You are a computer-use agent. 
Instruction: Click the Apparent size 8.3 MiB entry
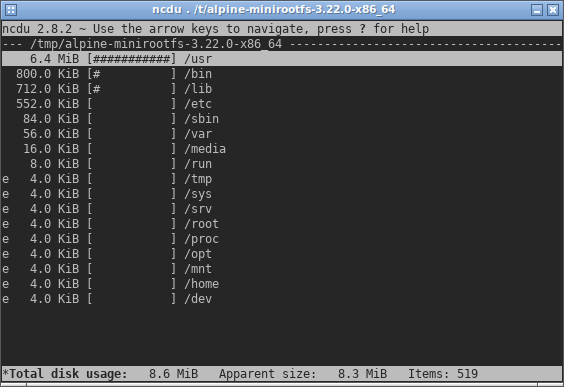(x=303, y=374)
